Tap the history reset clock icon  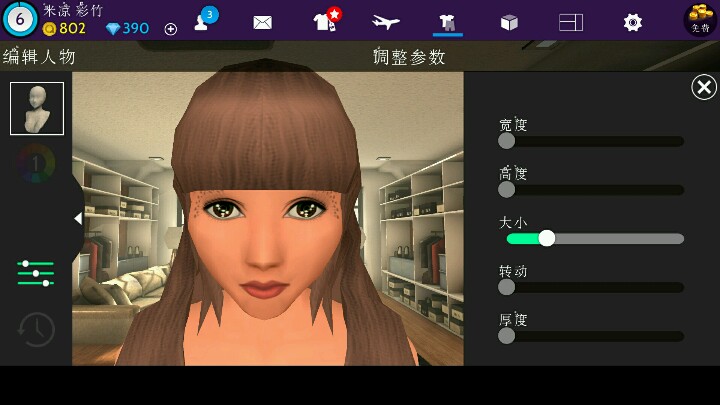37,329
